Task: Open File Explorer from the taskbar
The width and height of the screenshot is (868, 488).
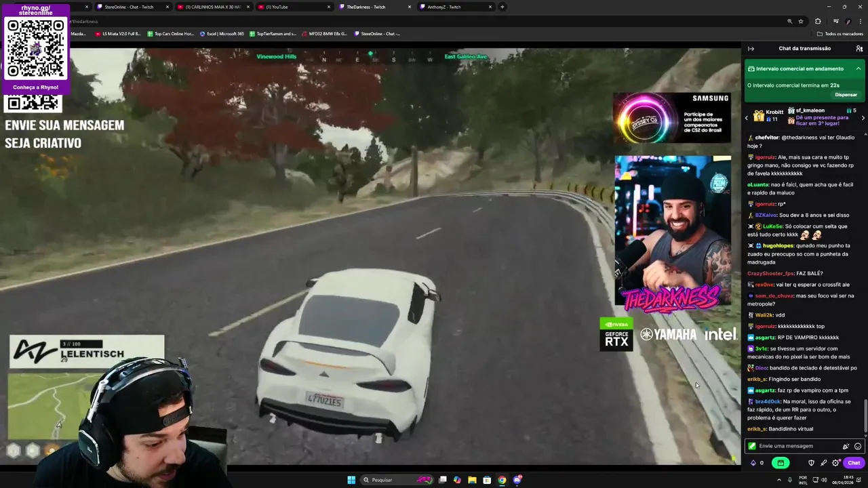Action: [472, 480]
